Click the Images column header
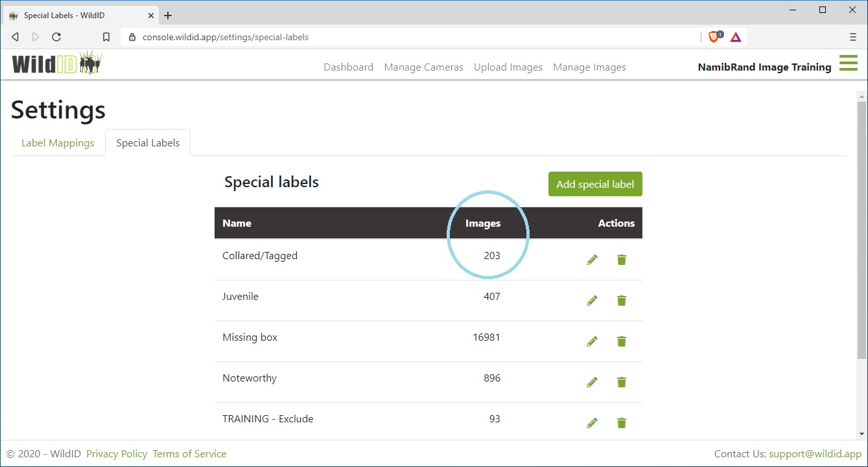Viewport: 868px width, 467px height. [x=483, y=223]
